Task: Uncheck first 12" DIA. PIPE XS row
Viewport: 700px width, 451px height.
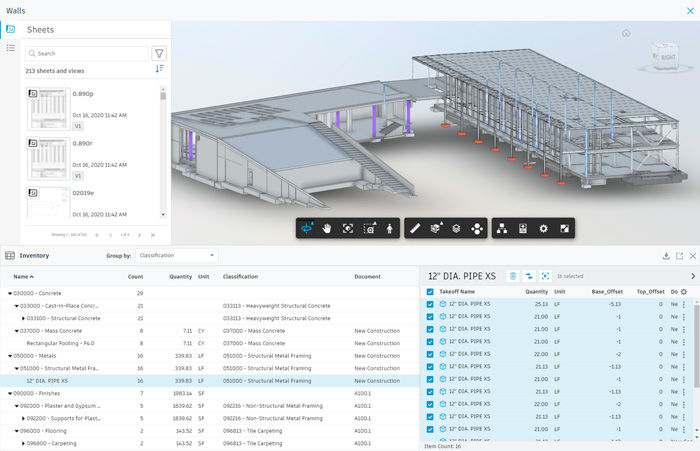Action: tap(430, 304)
